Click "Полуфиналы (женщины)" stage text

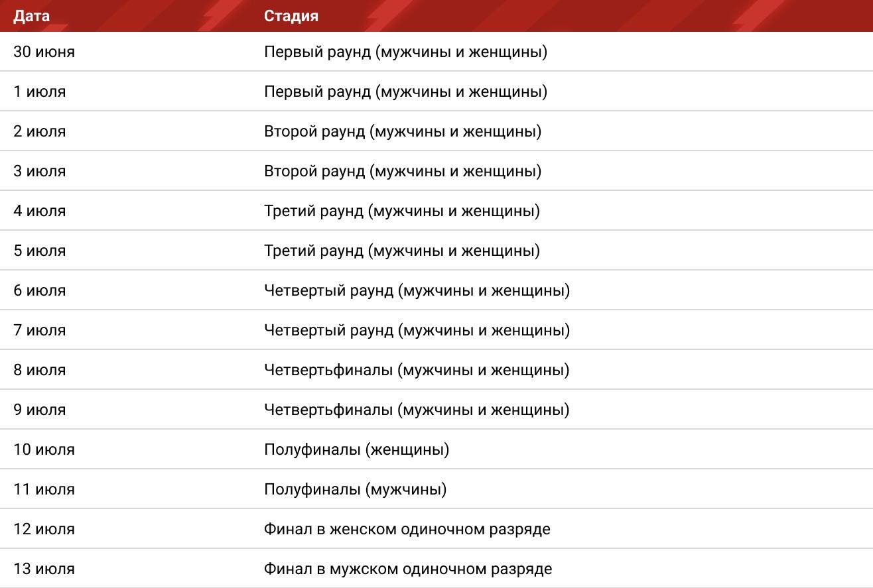pyautogui.click(x=356, y=449)
